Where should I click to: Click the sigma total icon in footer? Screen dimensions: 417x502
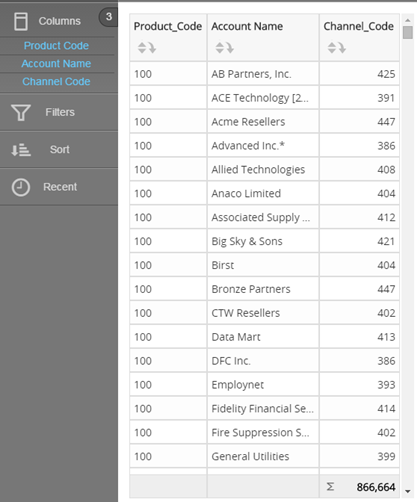point(330,487)
